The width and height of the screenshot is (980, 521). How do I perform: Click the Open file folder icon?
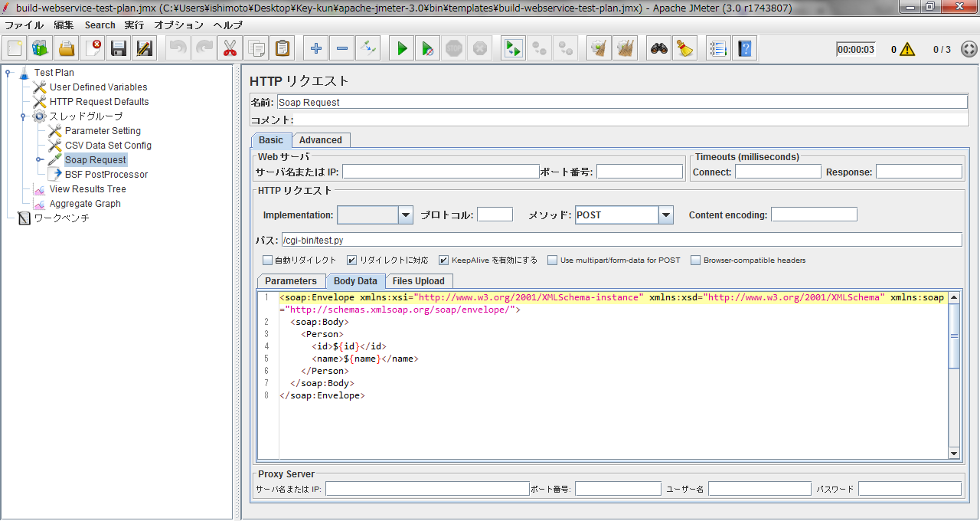point(67,48)
